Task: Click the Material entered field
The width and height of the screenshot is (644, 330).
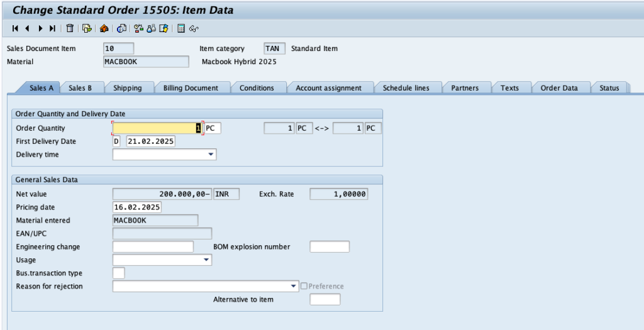Action: click(155, 220)
